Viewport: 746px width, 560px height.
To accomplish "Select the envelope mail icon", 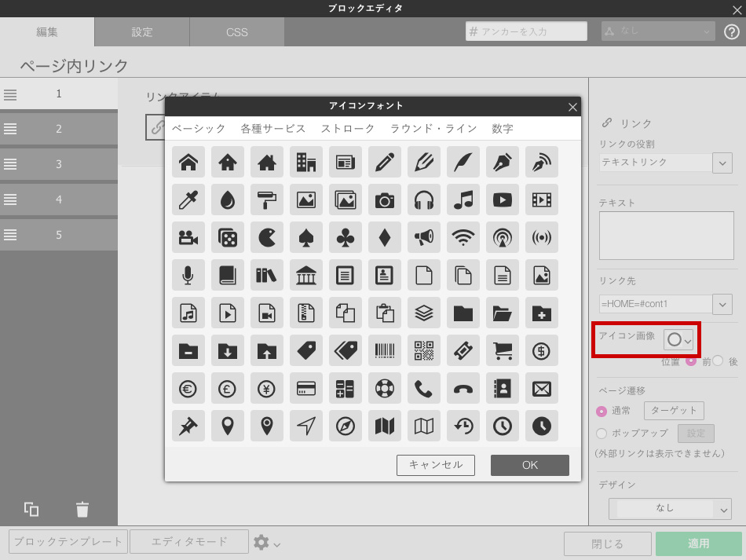I will (x=541, y=389).
